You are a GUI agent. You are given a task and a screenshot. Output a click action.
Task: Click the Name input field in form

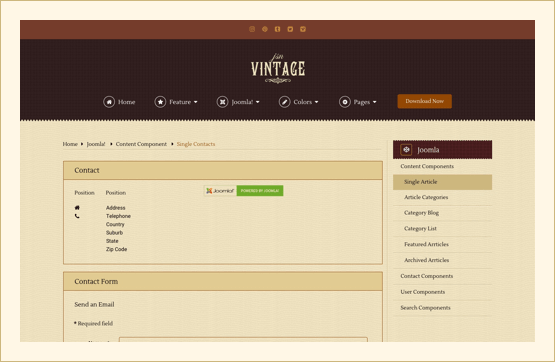click(x=243, y=340)
